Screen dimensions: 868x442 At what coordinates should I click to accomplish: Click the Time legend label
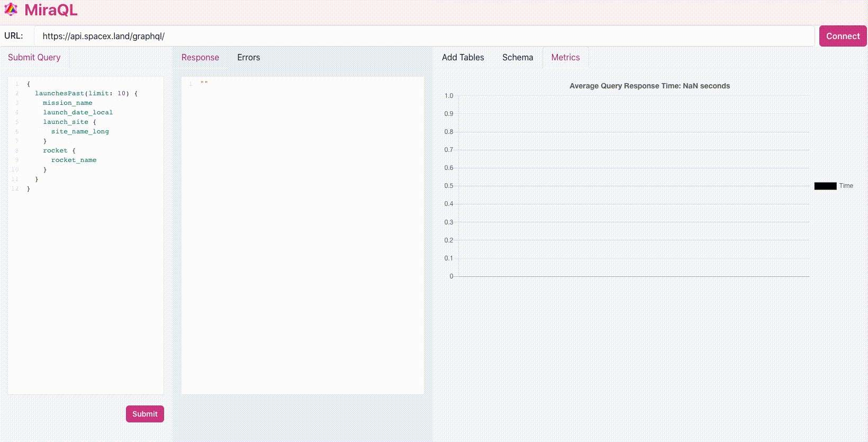[x=846, y=186]
